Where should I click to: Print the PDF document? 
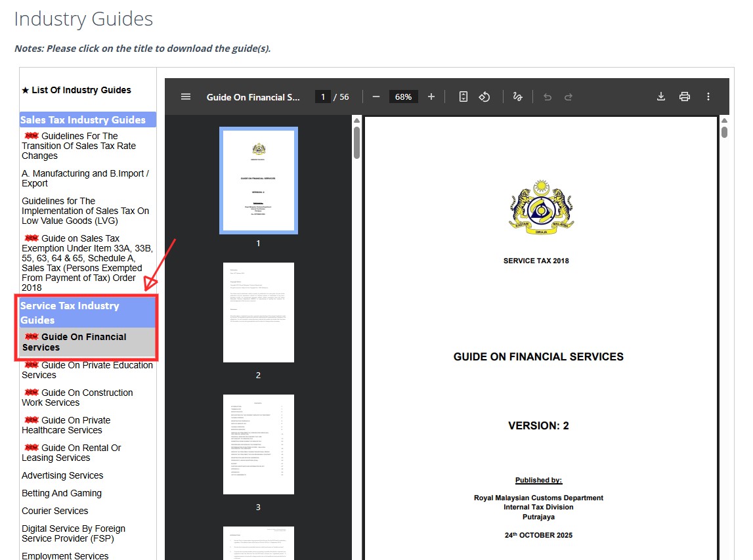(685, 97)
